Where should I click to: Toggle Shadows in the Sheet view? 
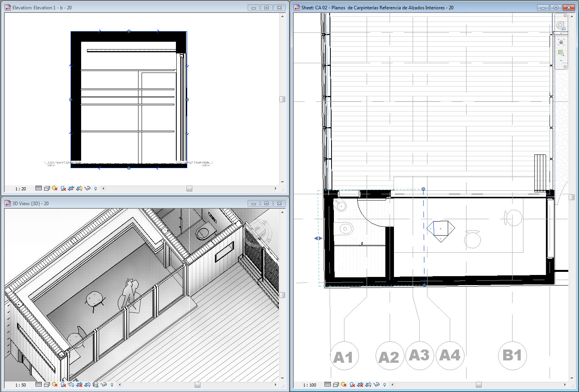pyautogui.click(x=352, y=385)
